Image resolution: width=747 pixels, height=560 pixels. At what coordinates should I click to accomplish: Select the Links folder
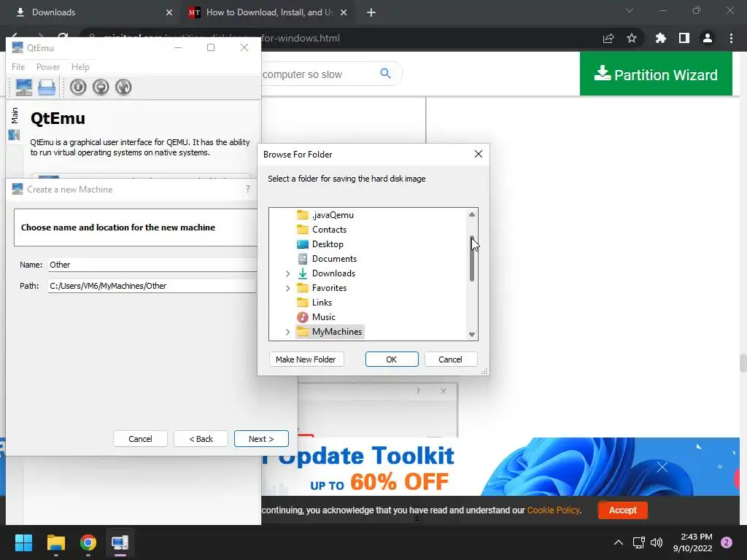[x=314, y=303]
